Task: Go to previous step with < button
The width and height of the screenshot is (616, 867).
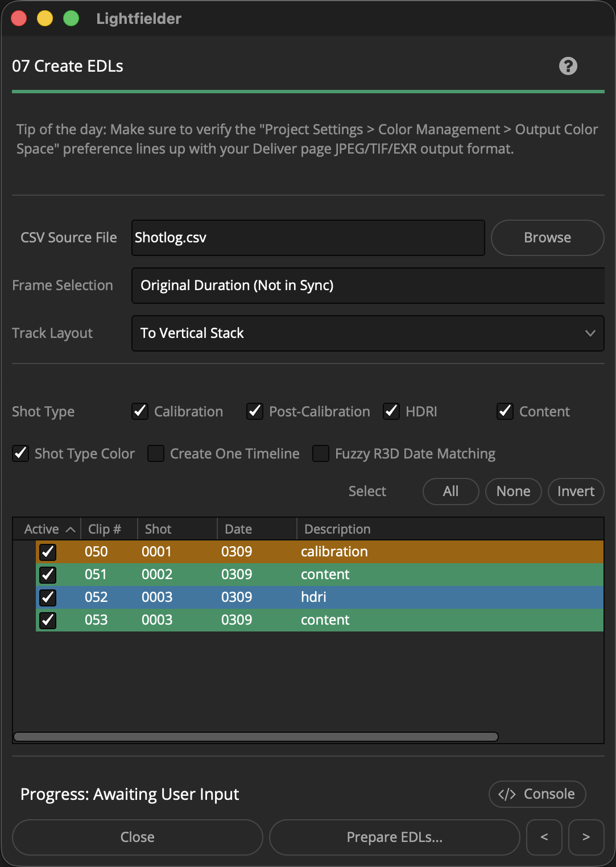Action: click(544, 837)
